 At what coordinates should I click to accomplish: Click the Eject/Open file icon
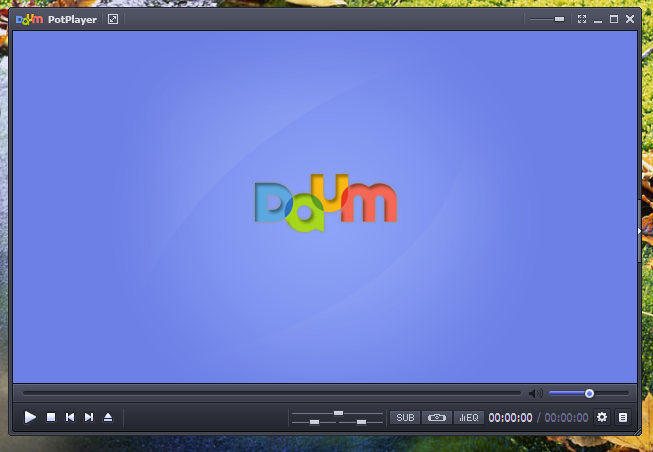108,417
